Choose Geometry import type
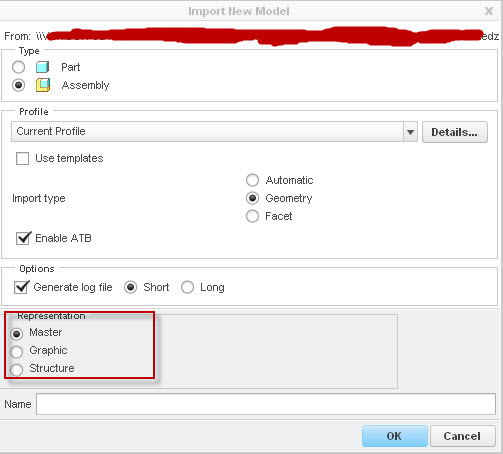This screenshot has height=454, width=503. (x=252, y=198)
